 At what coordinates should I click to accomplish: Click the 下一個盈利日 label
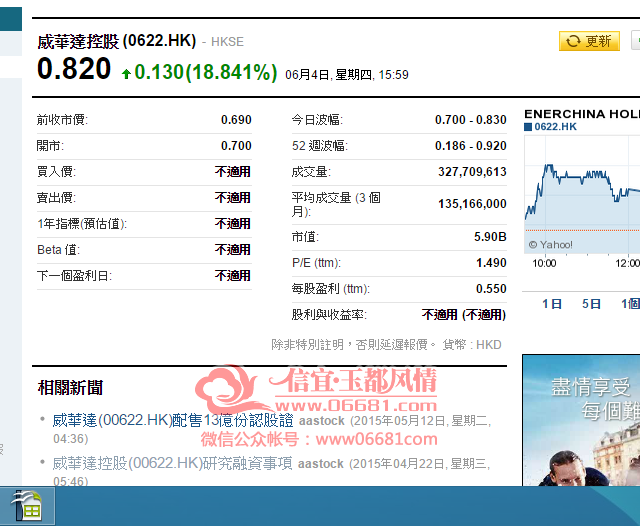click(74, 276)
